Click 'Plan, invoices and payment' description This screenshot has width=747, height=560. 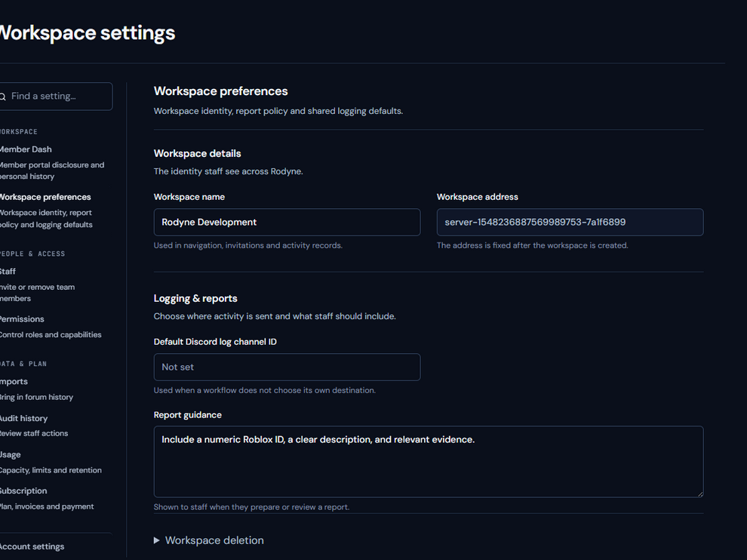click(x=47, y=506)
